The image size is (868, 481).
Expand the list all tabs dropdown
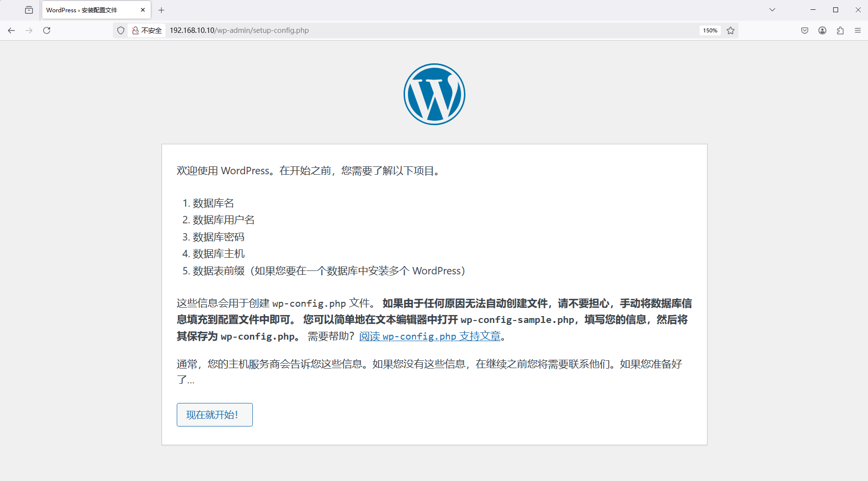click(x=772, y=10)
